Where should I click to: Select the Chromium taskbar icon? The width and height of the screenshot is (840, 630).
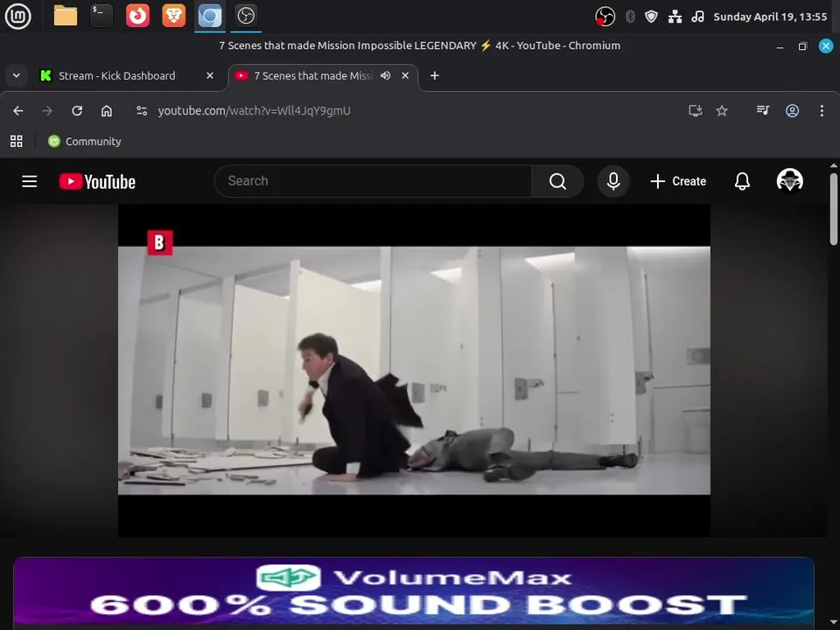[209, 16]
